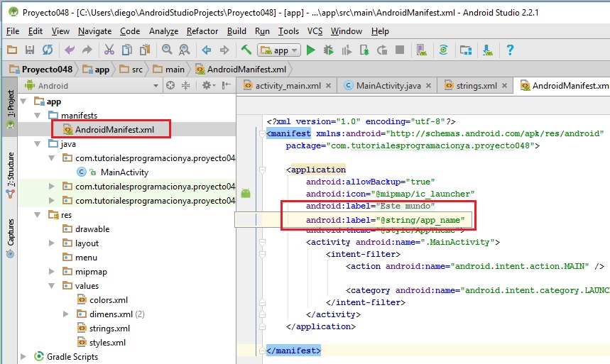Screen dimensions: 610x364
Task: Click the Find magnifier icon
Action: click(x=167, y=50)
